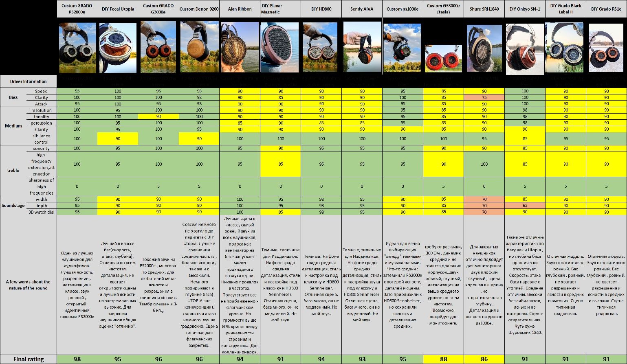The width and height of the screenshot is (627, 364).
Task: Click the DIY Onkyo SN-1 sound description text
Action: pyautogui.click(x=525, y=285)
